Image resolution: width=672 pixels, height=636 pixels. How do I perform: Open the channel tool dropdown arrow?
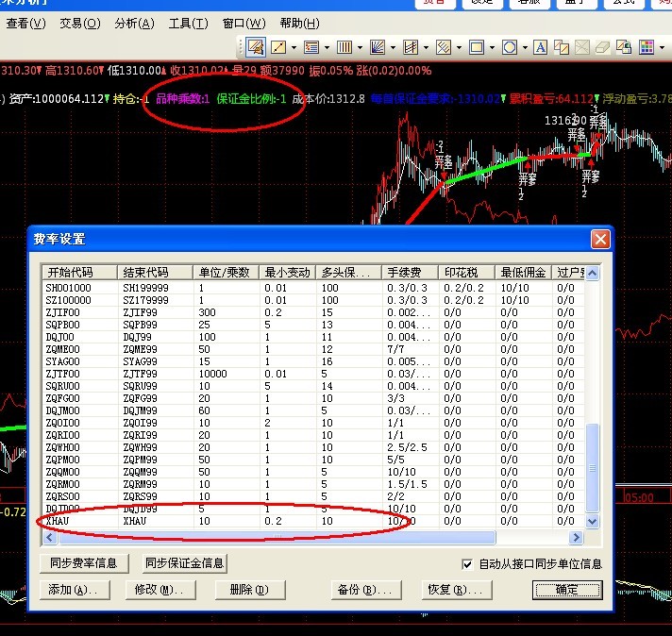click(x=426, y=47)
